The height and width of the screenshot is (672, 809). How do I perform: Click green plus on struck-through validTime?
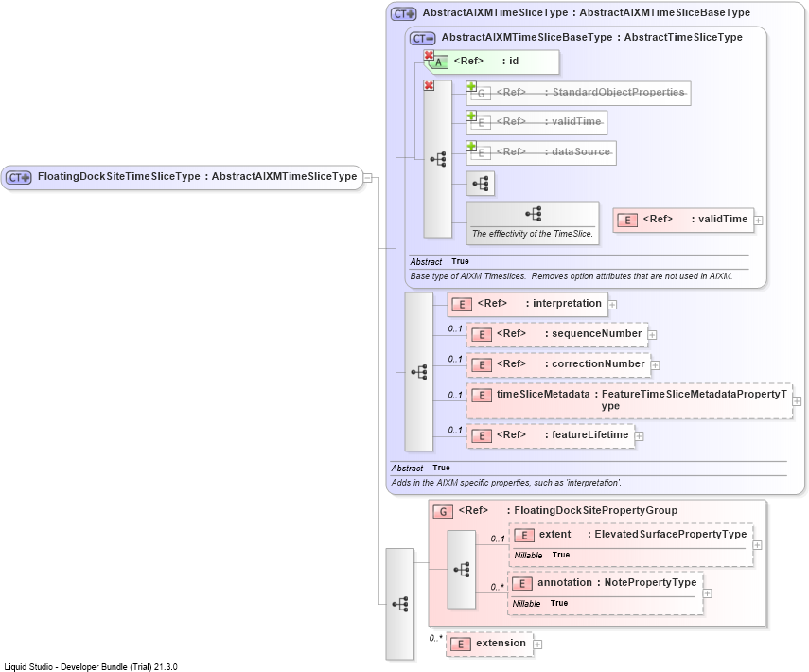pos(471,115)
